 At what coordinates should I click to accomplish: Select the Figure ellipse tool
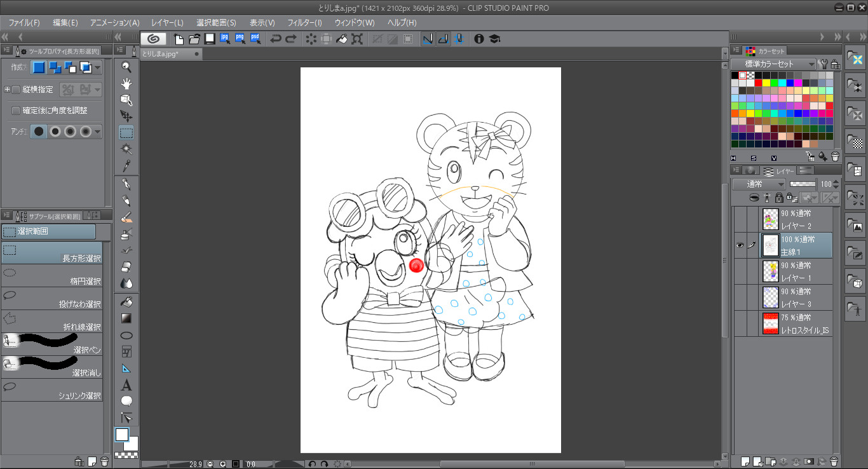pyautogui.click(x=126, y=335)
